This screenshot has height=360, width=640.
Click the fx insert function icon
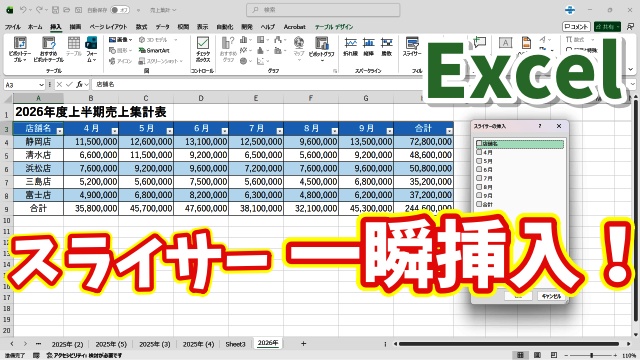[x=80, y=84]
